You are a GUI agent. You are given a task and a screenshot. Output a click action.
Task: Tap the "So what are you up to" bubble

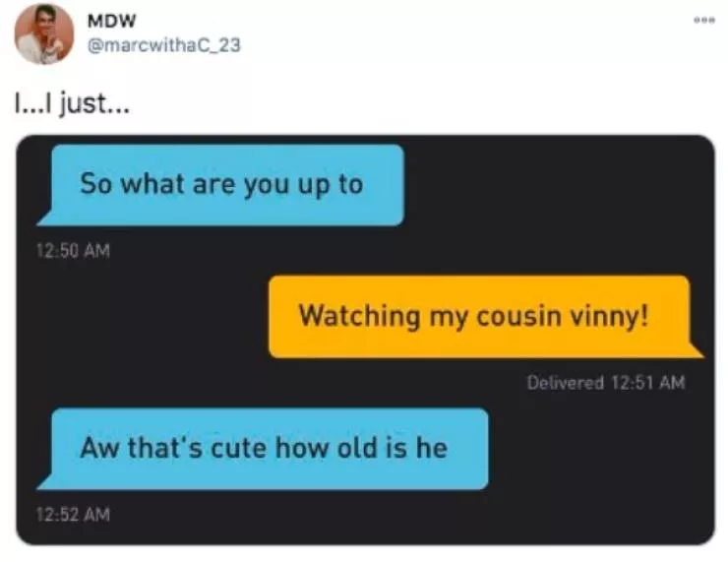pyautogui.click(x=220, y=185)
